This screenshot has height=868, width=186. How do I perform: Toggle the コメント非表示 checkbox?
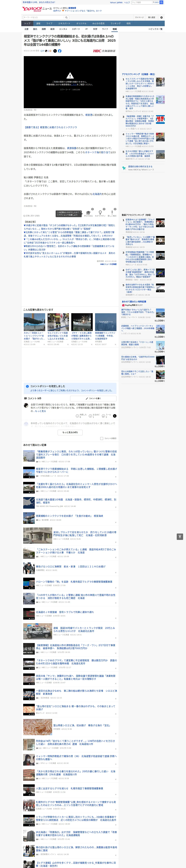coord(102,438)
